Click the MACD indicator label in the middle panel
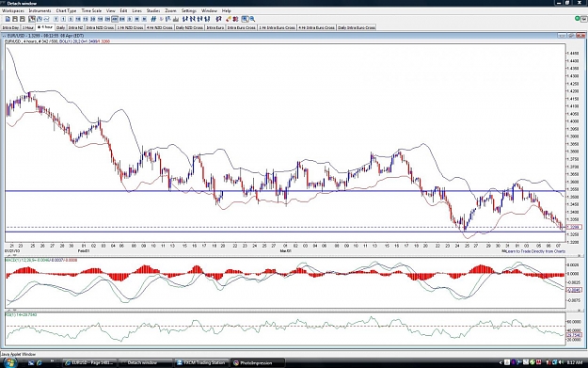This screenshot has width=588, height=368. pos(40,260)
